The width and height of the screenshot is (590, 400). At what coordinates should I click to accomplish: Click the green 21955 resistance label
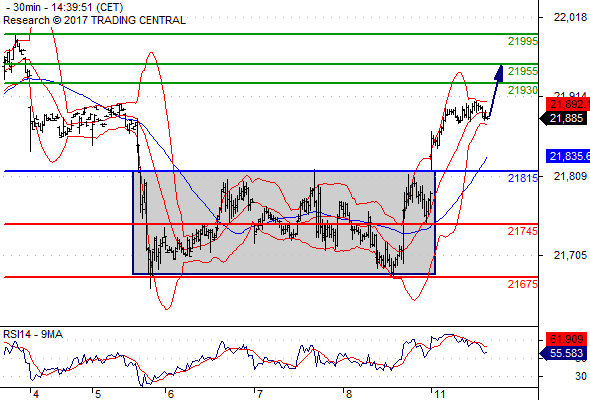click(x=523, y=71)
